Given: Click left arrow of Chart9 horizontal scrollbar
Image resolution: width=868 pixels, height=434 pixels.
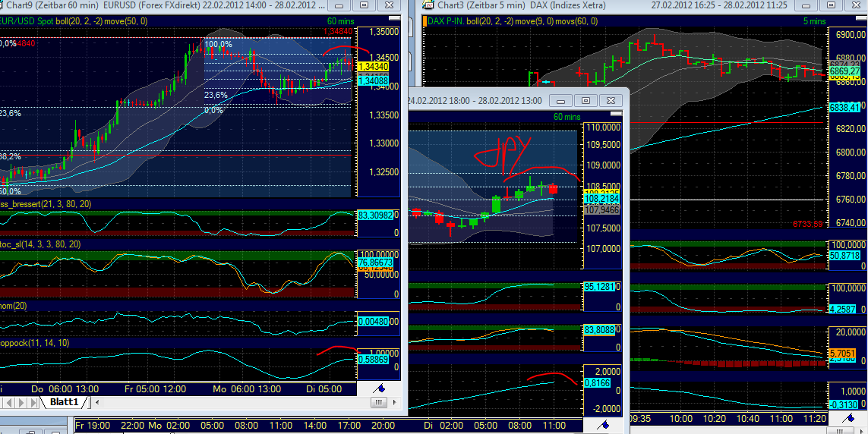Looking at the screenshot, I should click(97, 402).
